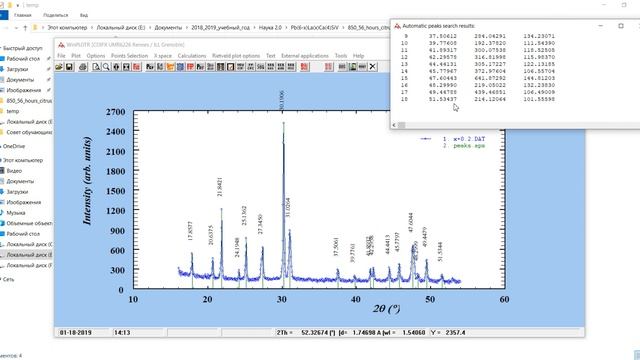The height and width of the screenshot is (360, 640).
Task: Open 850_56_hours_citrus folder in sidebar
Action: coord(29,100)
